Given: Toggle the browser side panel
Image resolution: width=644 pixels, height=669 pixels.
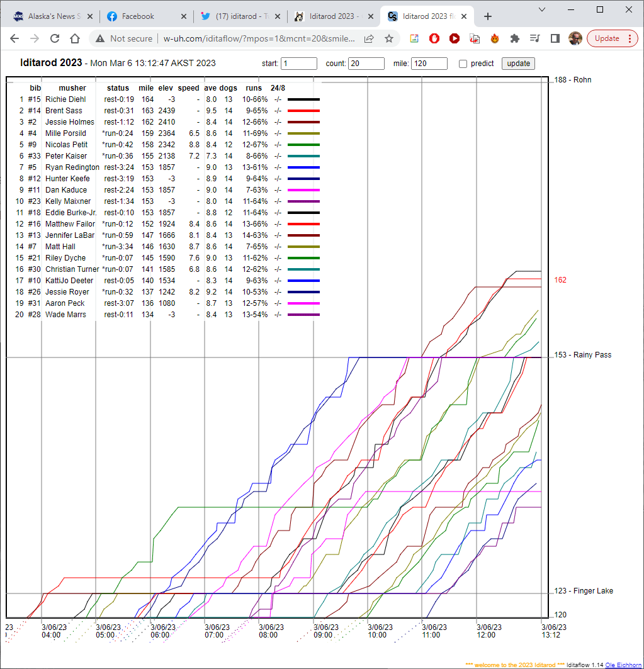Looking at the screenshot, I should pyautogui.click(x=555, y=38).
